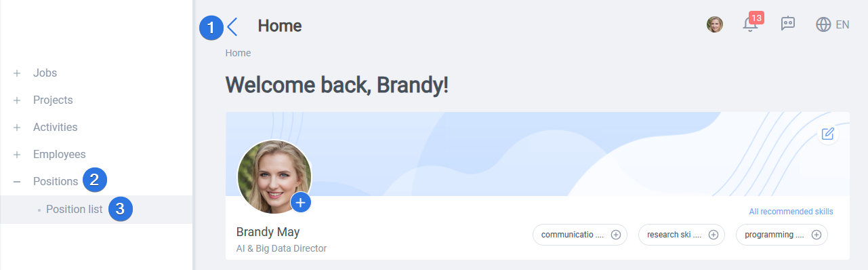
Task: Click the edit profile banner pencil icon
Action: click(827, 133)
